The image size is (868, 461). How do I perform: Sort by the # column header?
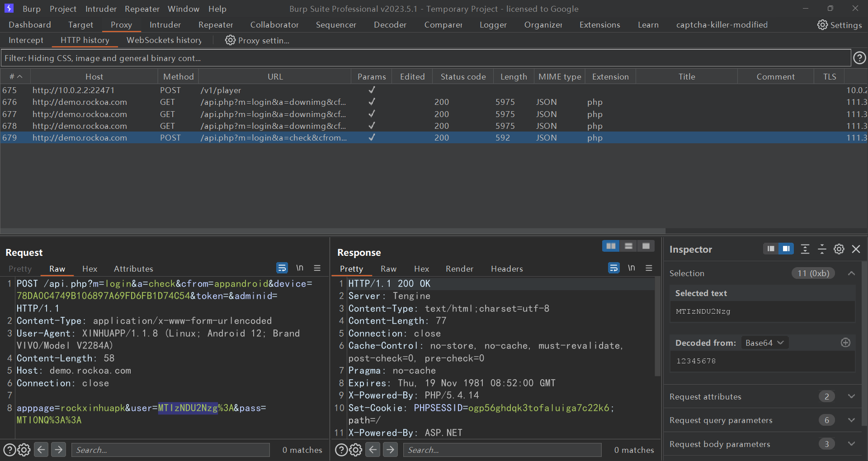tap(15, 76)
